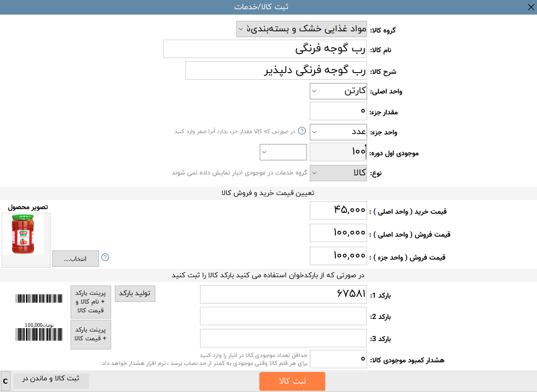Click the هشدار کمبود موجودی threshold field

338,359
